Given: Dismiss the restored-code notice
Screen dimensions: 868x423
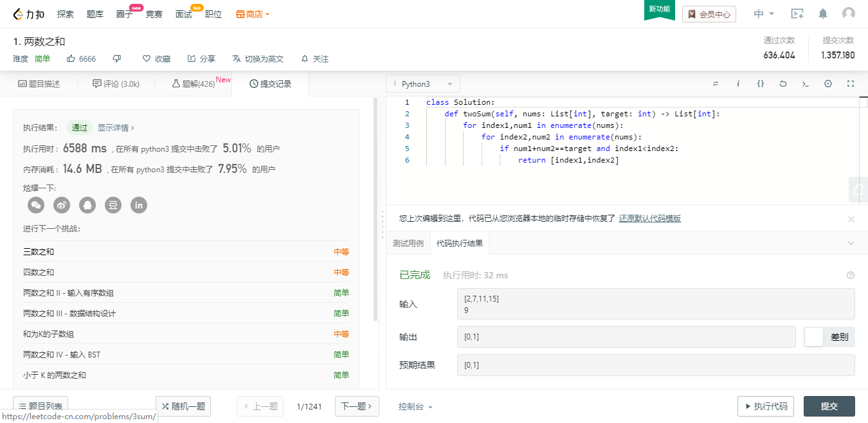Looking at the screenshot, I should click(x=851, y=219).
